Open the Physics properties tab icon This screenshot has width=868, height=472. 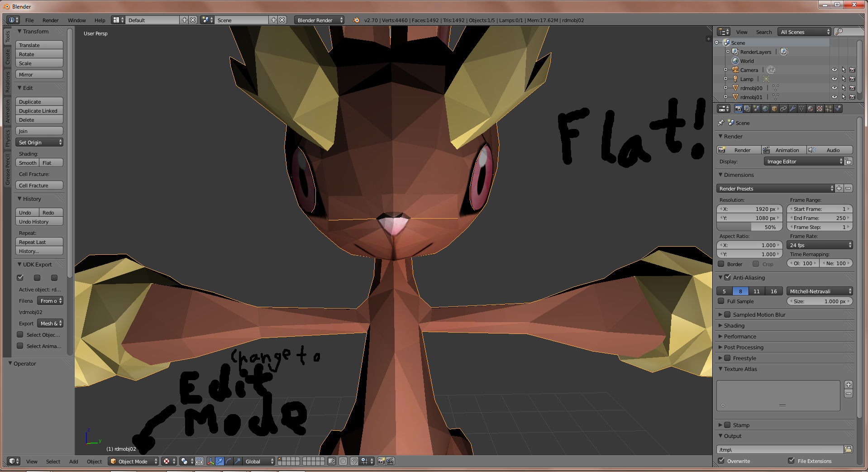click(838, 109)
